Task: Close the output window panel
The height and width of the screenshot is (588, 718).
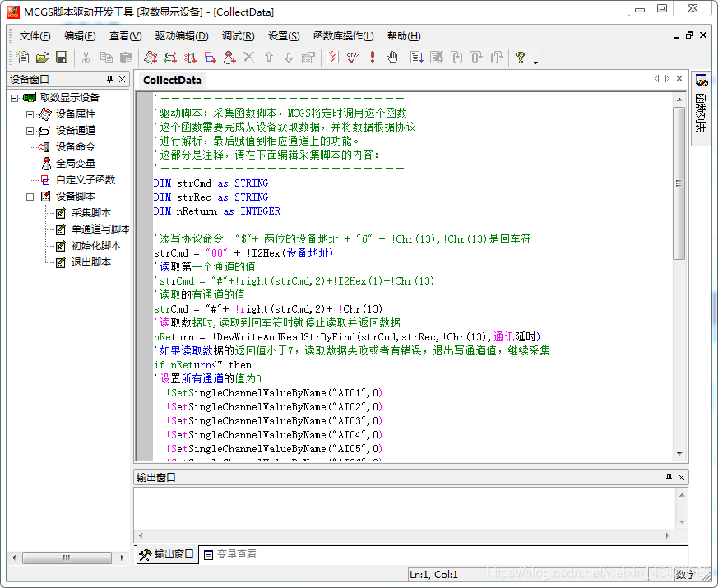Action: (681, 477)
